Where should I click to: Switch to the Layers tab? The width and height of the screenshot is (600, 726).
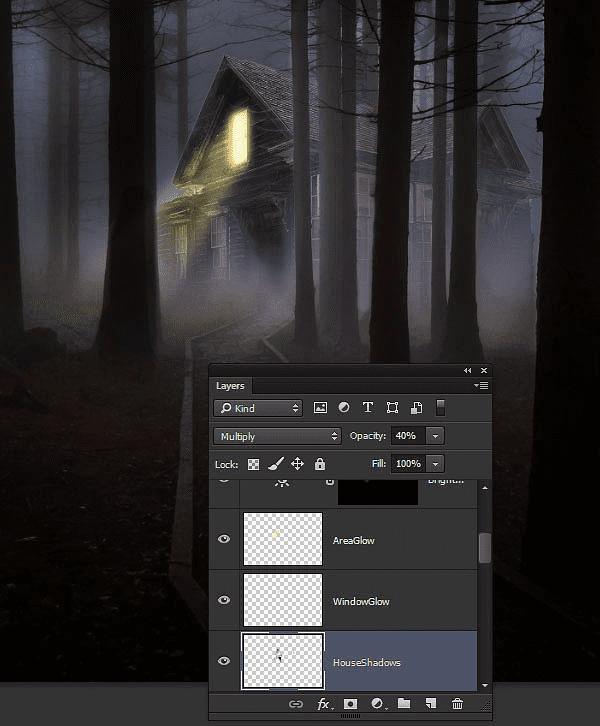pos(230,386)
